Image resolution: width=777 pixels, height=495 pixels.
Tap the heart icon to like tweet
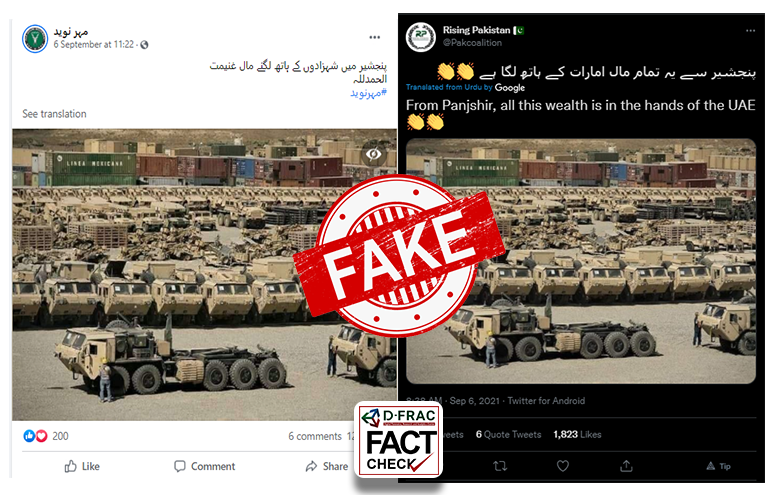[x=562, y=466]
